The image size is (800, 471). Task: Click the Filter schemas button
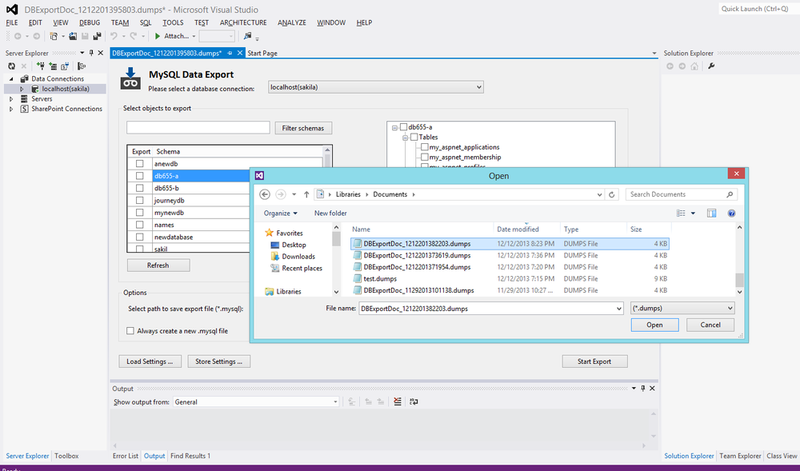[x=303, y=128]
